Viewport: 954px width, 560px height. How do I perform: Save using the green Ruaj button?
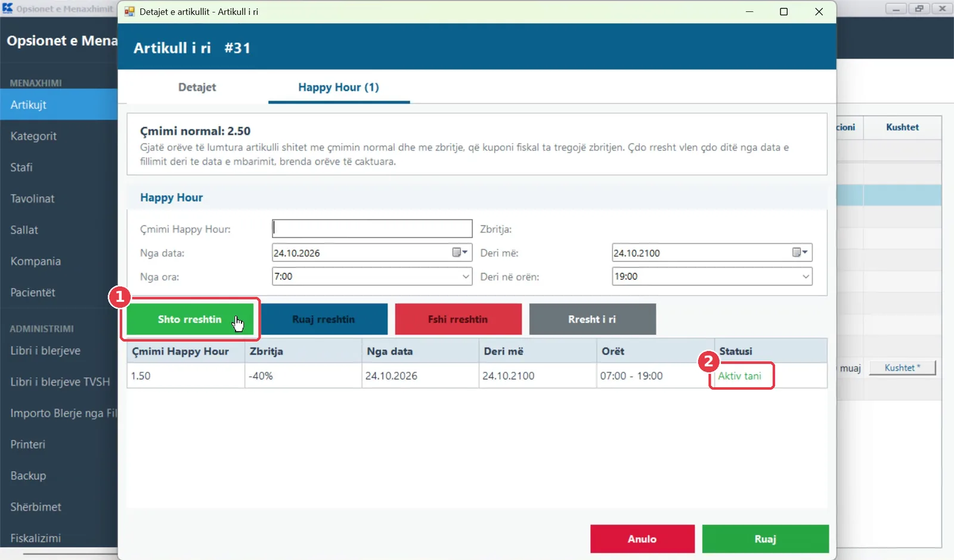click(x=766, y=539)
